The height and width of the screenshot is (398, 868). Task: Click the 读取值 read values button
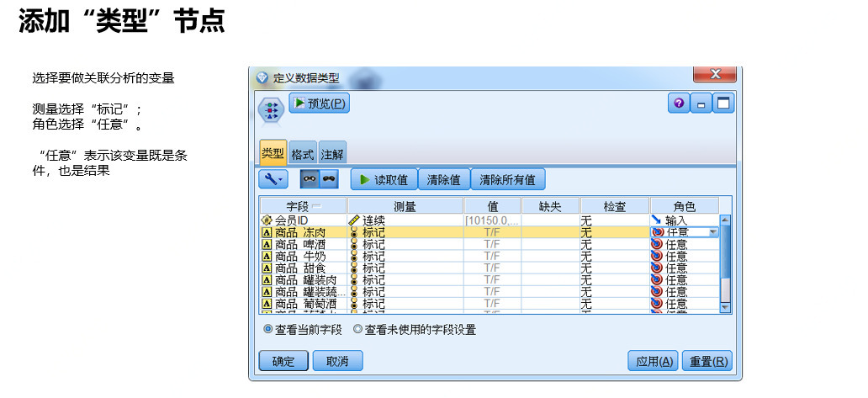coord(384,179)
